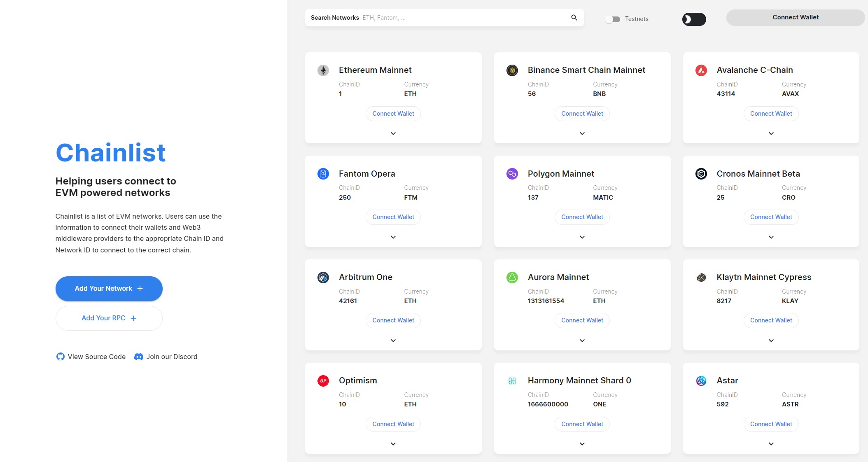Expand the Avalanche C-Chain card details
The height and width of the screenshot is (462, 868).
(771, 133)
